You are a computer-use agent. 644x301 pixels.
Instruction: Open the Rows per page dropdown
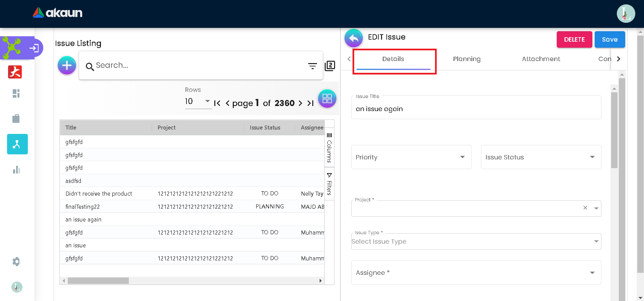coord(198,101)
